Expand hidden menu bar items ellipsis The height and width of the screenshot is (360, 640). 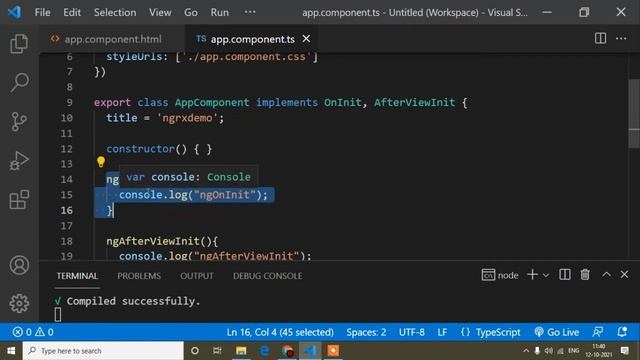coord(250,12)
